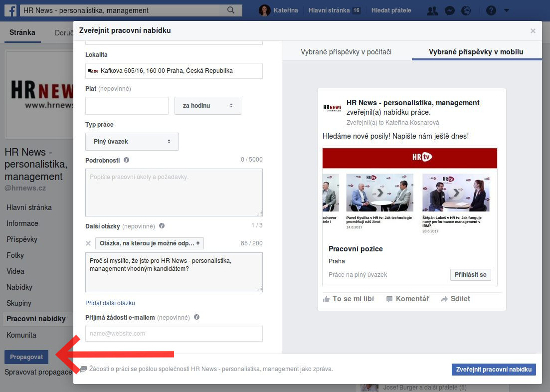Switch to 'Vybrané příspěvky v počítači' tab
This screenshot has width=550, height=392.
coord(346,52)
